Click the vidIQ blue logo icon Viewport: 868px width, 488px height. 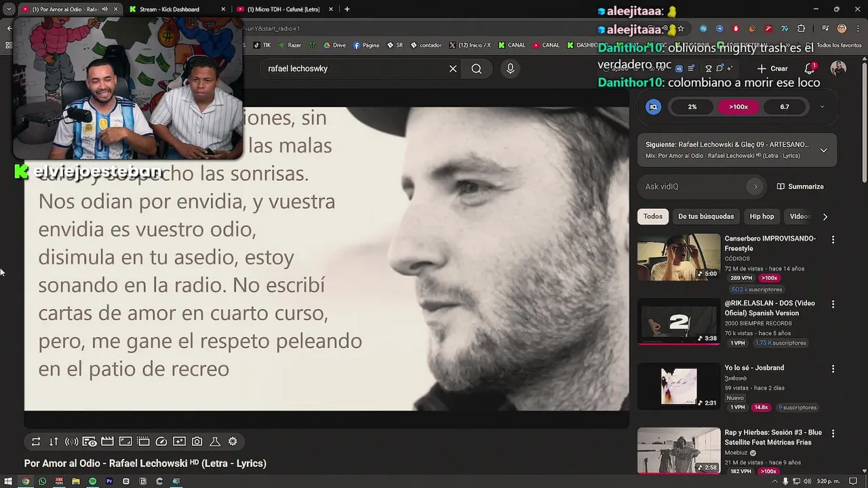(653, 106)
